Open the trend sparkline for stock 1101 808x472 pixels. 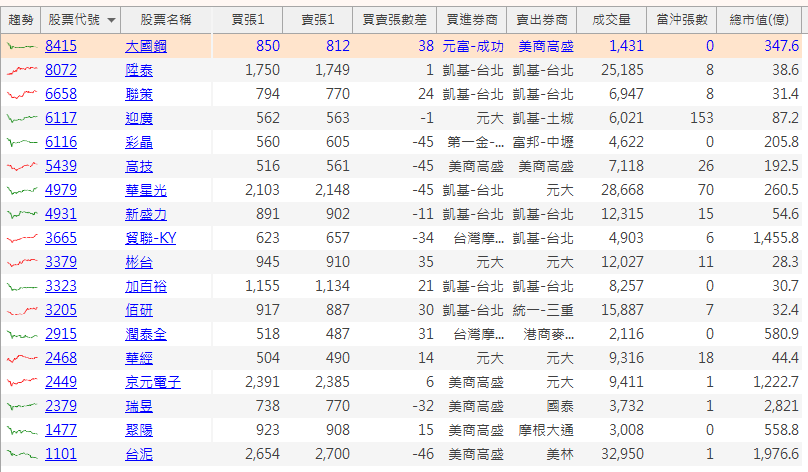pos(22,454)
